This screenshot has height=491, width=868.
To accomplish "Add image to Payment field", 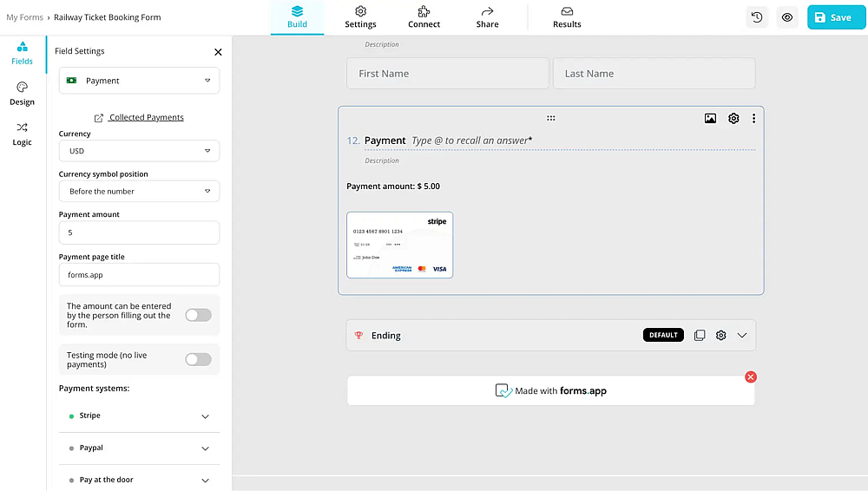I will tap(710, 118).
